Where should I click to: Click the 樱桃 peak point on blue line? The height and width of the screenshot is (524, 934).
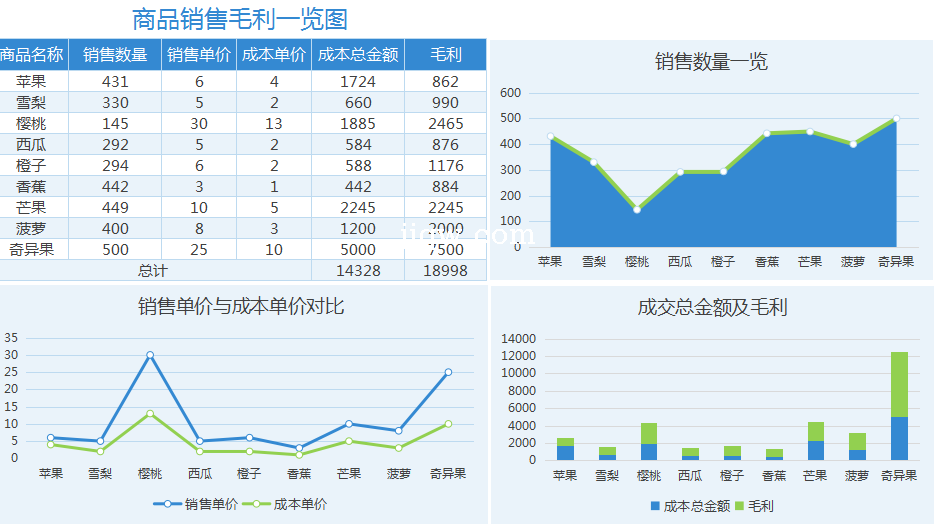point(150,355)
